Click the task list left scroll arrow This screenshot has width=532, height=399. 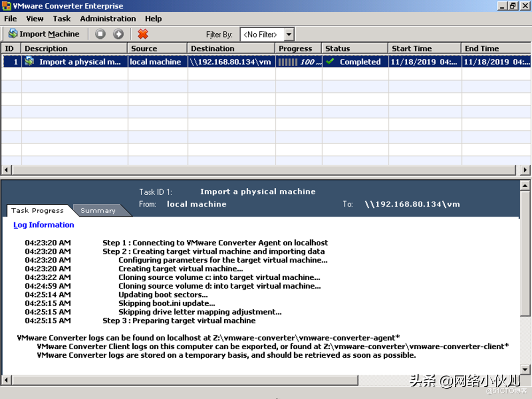[x=7, y=170]
